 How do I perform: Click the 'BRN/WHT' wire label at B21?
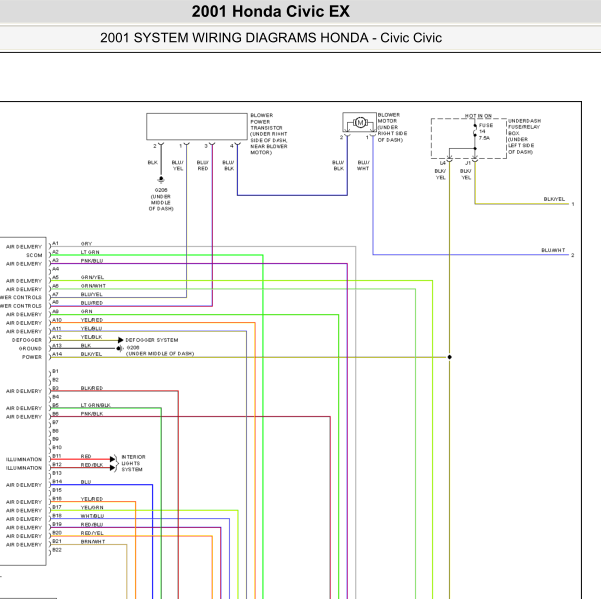(93, 542)
